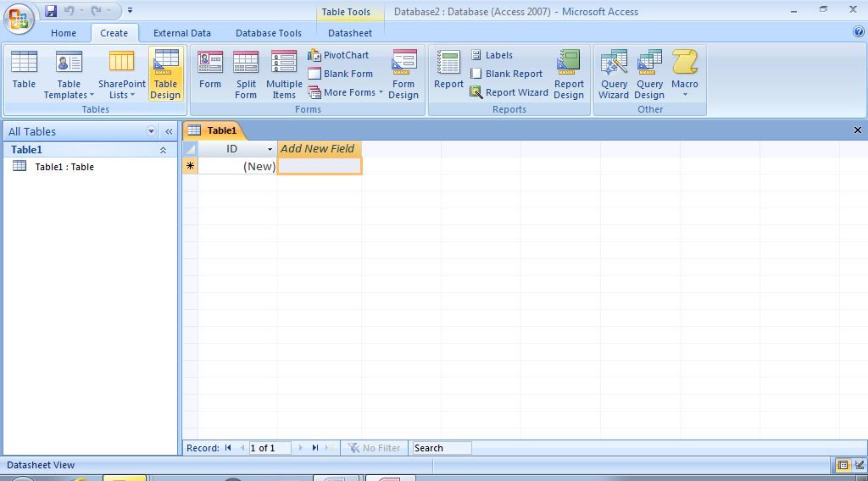Open Form Design view
The image size is (868, 481).
(x=403, y=74)
